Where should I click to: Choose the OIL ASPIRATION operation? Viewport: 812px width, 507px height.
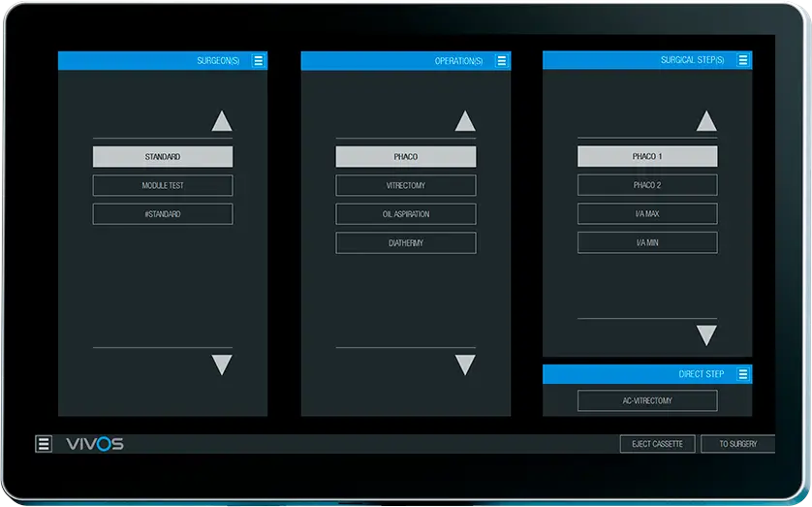pyautogui.click(x=406, y=214)
